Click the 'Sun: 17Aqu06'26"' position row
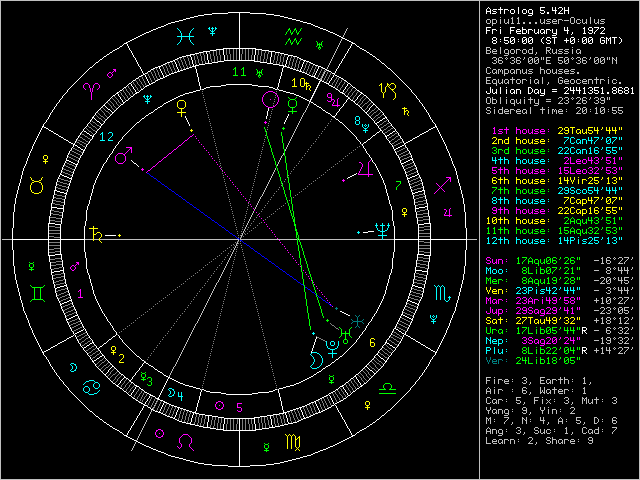The image size is (640, 480). coord(560,260)
